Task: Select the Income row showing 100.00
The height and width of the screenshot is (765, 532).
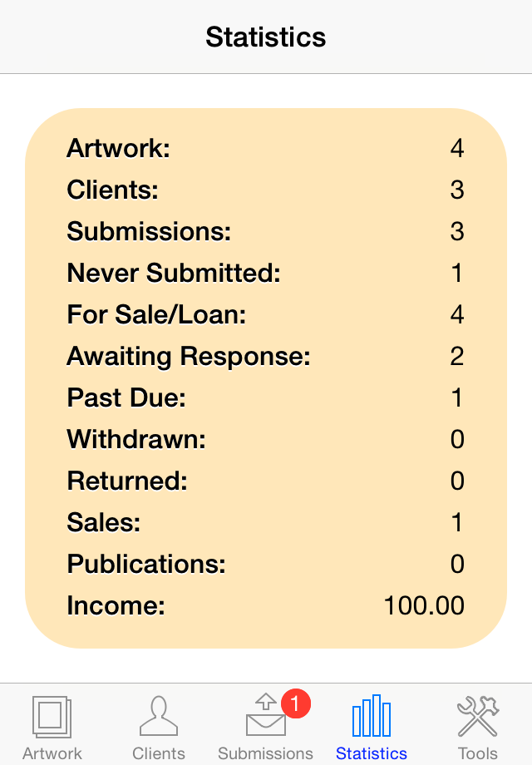Action: pos(266,605)
